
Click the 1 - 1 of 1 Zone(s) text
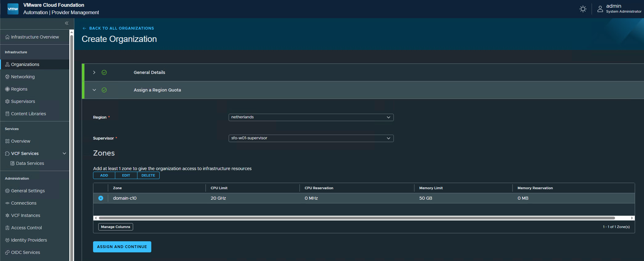pos(616,227)
